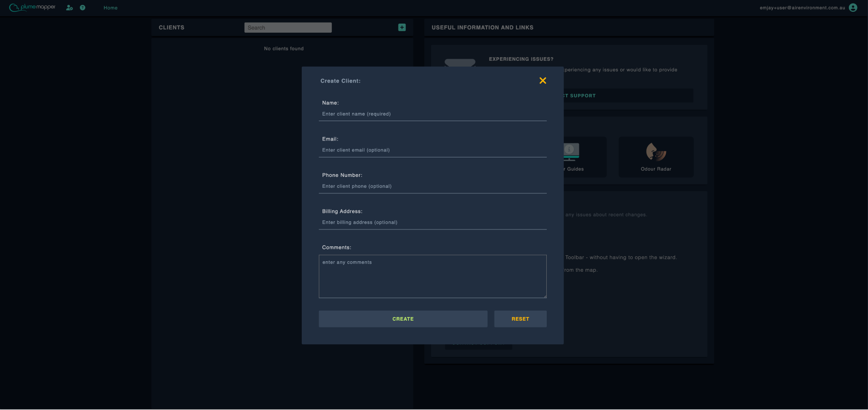
Task: Open the user settings icon in header
Action: [69, 8]
